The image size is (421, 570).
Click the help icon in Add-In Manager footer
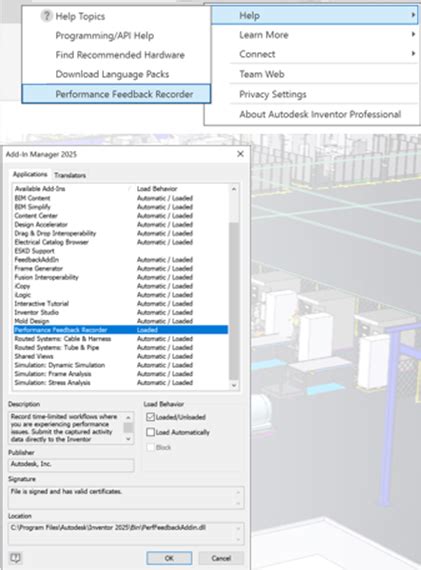tap(16, 557)
